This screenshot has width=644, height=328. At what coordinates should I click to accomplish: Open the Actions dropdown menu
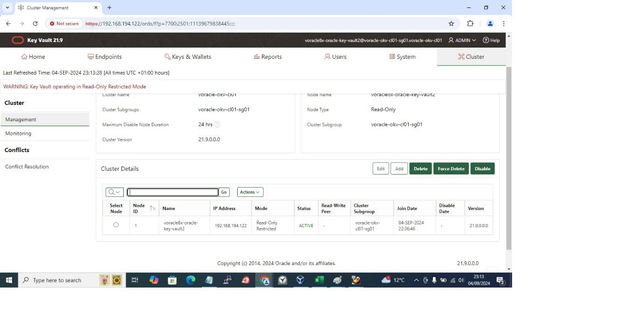250,192
